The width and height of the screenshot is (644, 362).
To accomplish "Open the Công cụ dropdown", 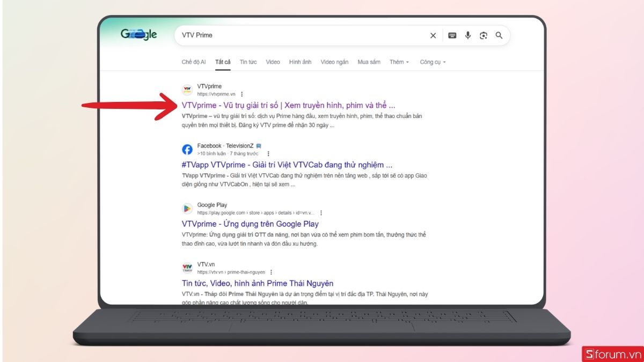I will [431, 62].
